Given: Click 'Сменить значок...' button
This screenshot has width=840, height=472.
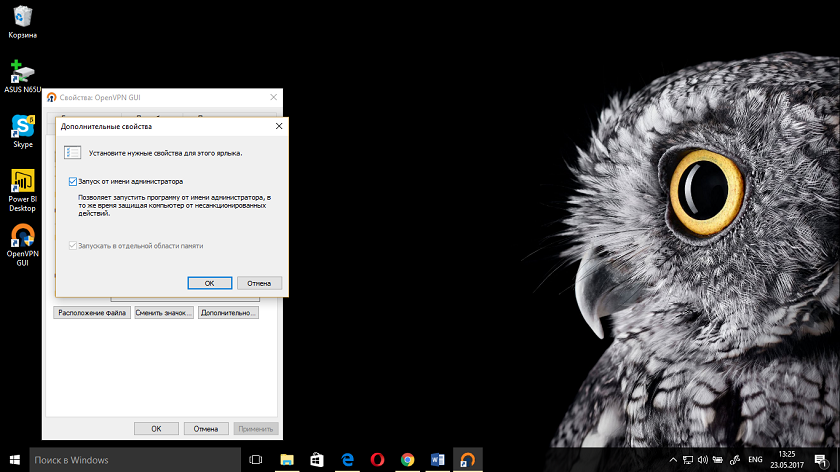Looking at the screenshot, I should coord(163,313).
